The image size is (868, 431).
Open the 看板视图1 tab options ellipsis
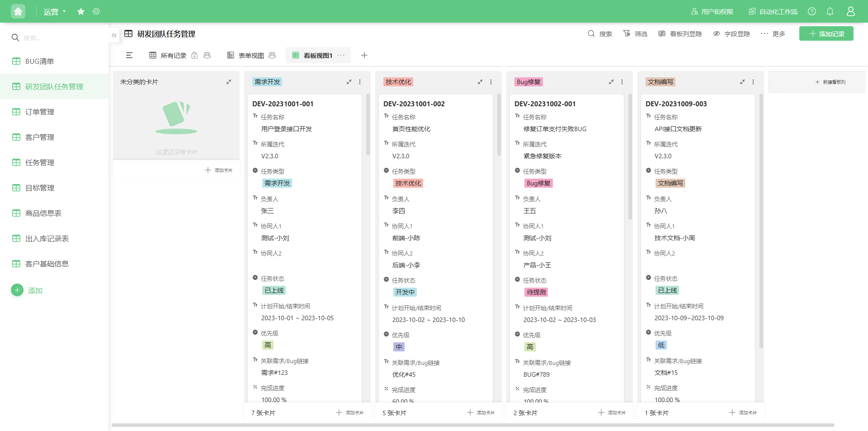[341, 55]
